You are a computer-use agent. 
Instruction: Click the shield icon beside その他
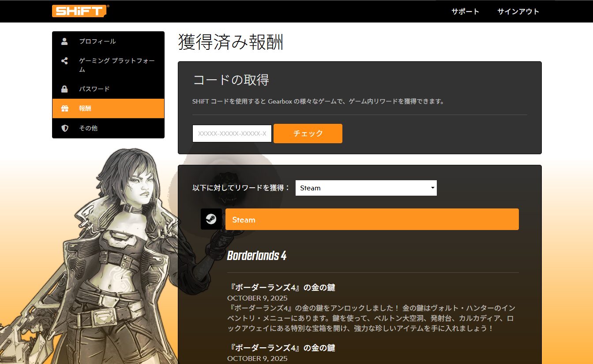pos(64,128)
